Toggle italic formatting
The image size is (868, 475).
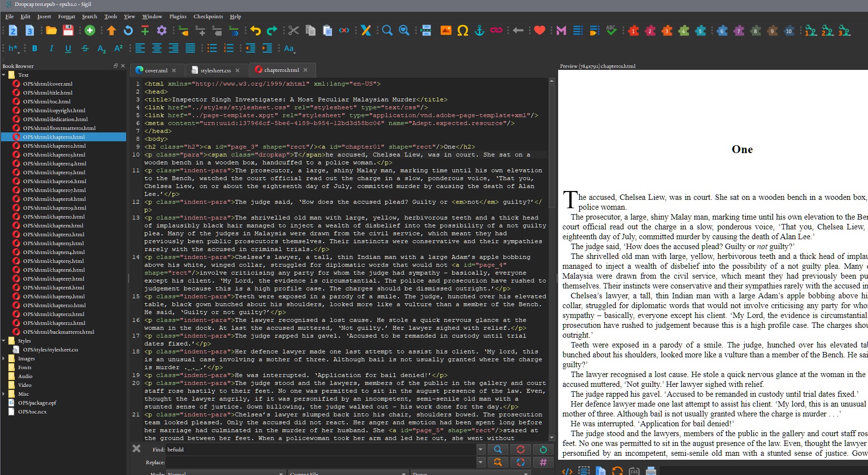(x=51, y=48)
